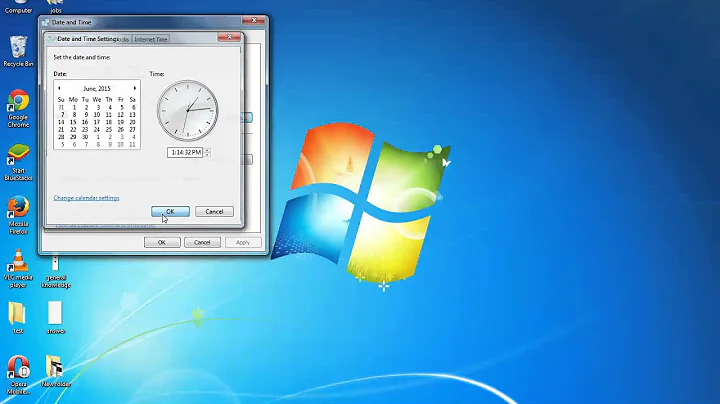The image size is (720, 404).
Task: Select June 17 in the calendar
Action: click(97, 122)
